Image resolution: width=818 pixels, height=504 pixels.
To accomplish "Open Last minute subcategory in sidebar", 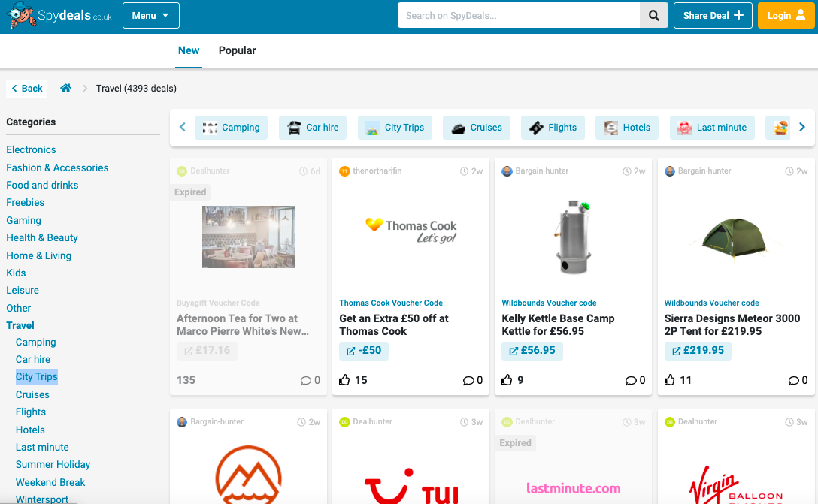I will [42, 447].
